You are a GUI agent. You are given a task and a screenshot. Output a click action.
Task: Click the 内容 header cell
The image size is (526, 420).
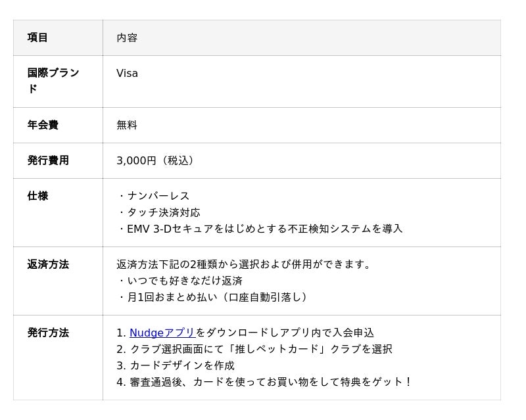click(x=302, y=37)
